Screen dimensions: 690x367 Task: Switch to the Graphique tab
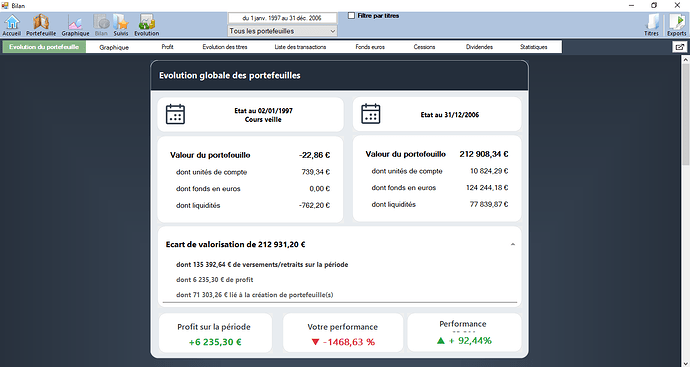(x=114, y=47)
